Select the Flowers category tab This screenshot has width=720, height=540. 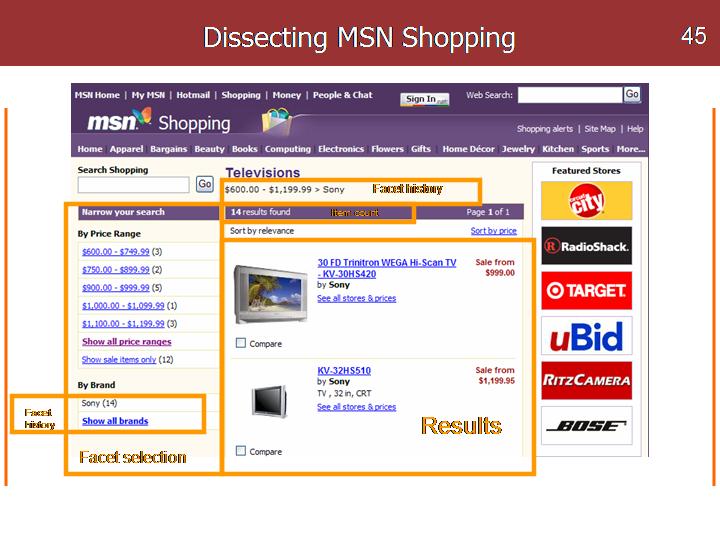[388, 149]
